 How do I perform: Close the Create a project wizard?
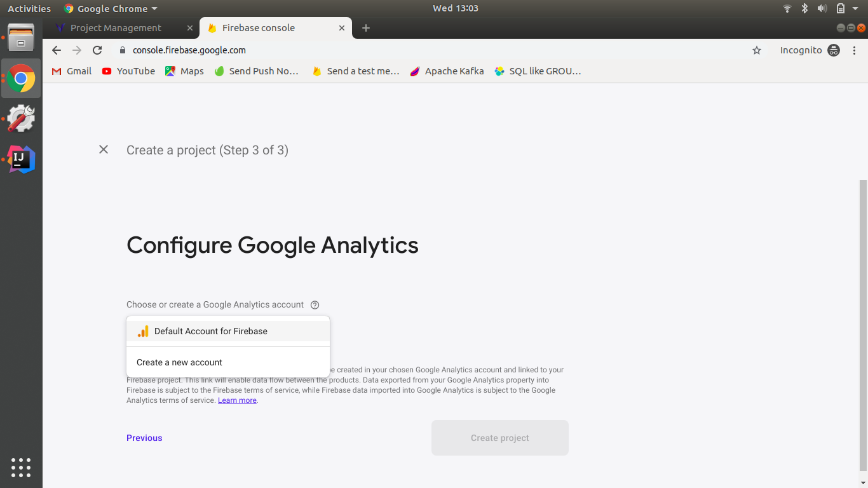pyautogui.click(x=104, y=149)
